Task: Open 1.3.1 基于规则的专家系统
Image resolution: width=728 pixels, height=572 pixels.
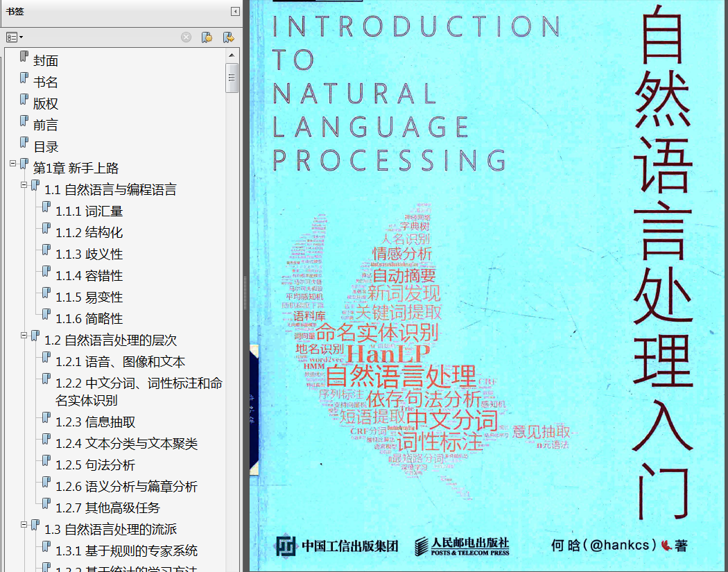Action: click(126, 551)
